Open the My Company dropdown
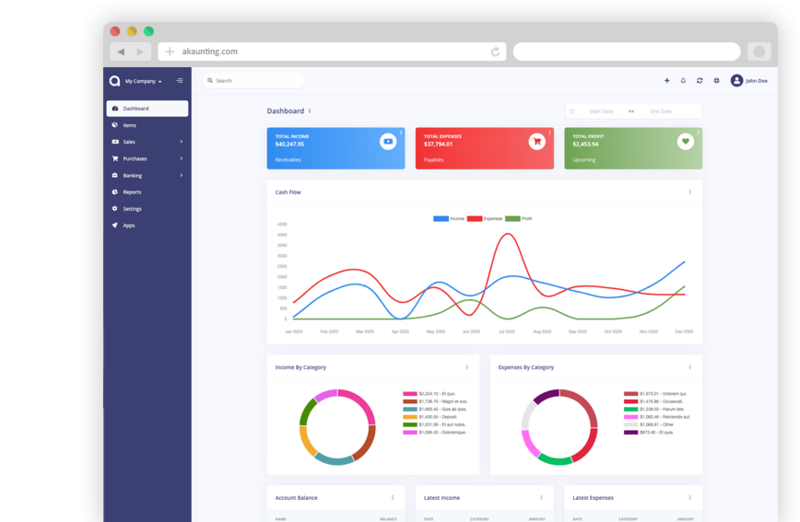800x522 pixels. tap(143, 81)
